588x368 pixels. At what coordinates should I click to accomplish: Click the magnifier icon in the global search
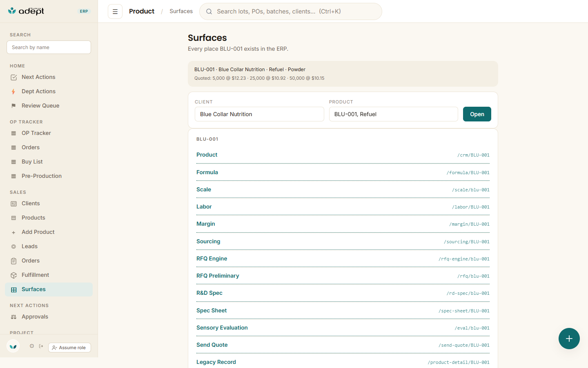tap(209, 11)
